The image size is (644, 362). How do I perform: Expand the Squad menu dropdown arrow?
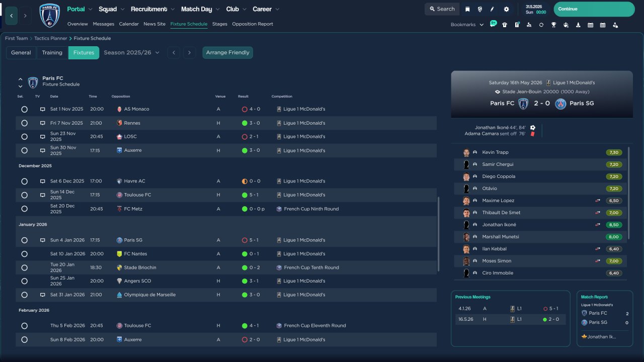pyautogui.click(x=122, y=10)
